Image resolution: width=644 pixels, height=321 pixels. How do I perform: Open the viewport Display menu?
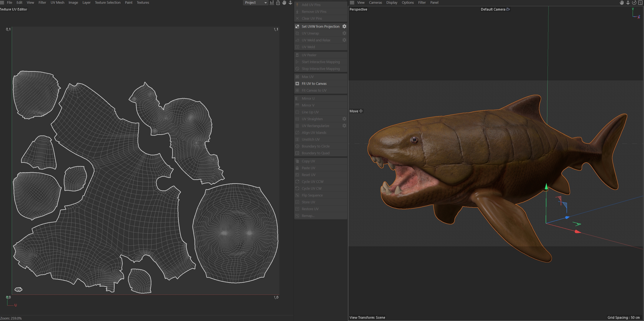click(391, 2)
